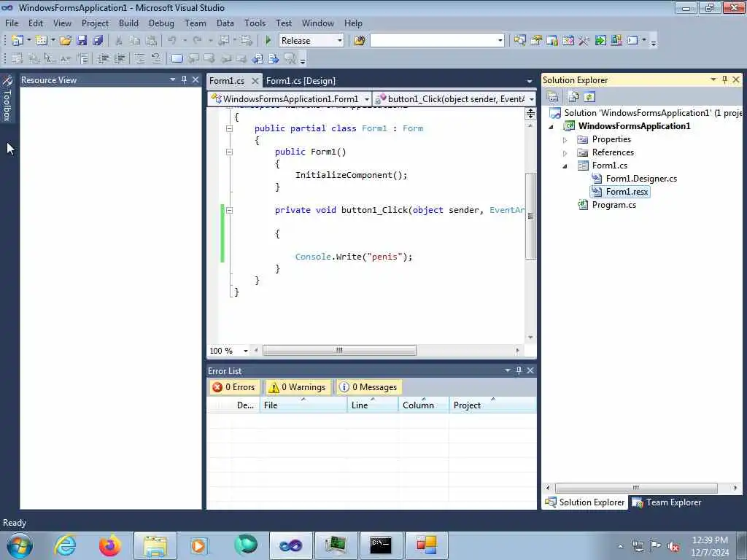Click the Command Window toolbar icon
747x560 pixels.
point(632,41)
